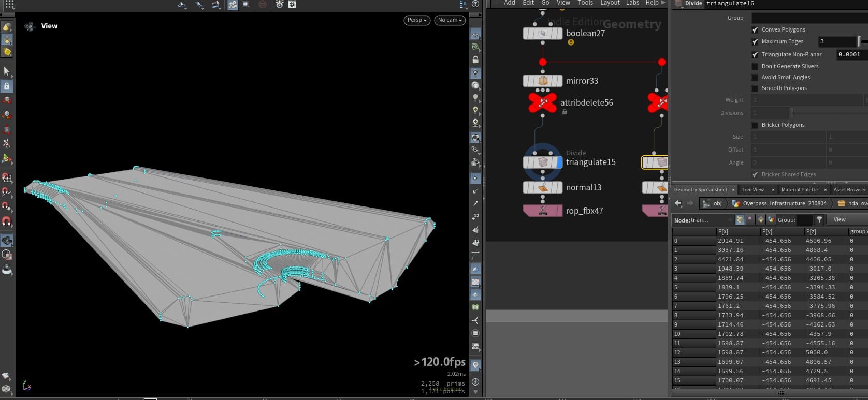Enable Bricker Polygons checkbox

pyautogui.click(x=755, y=125)
